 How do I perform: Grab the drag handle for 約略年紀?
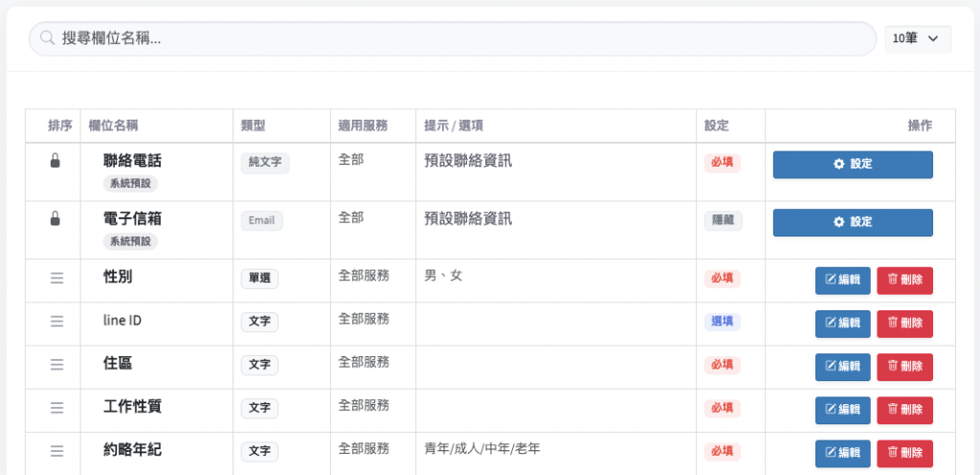[x=56, y=450]
